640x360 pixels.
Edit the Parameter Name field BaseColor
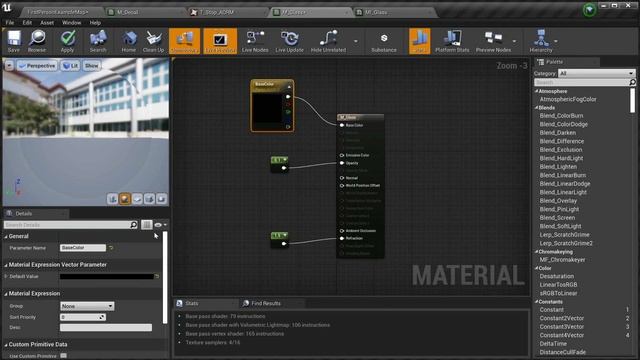pos(83,248)
